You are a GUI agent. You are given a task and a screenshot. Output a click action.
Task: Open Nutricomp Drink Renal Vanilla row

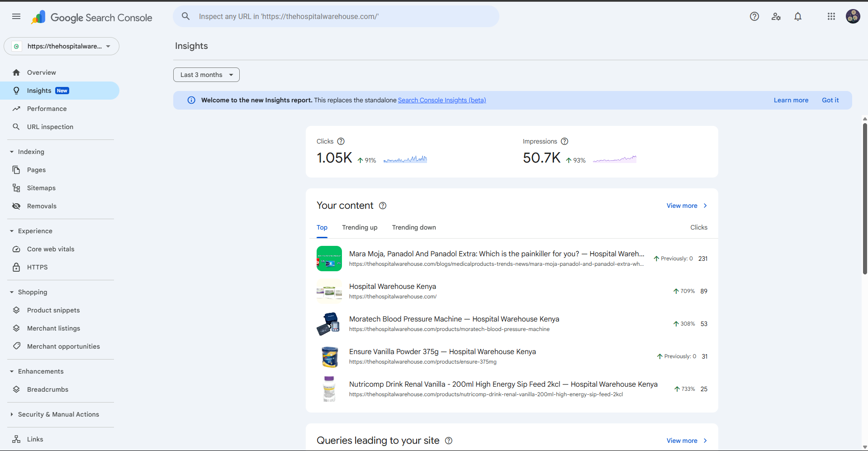point(512,389)
